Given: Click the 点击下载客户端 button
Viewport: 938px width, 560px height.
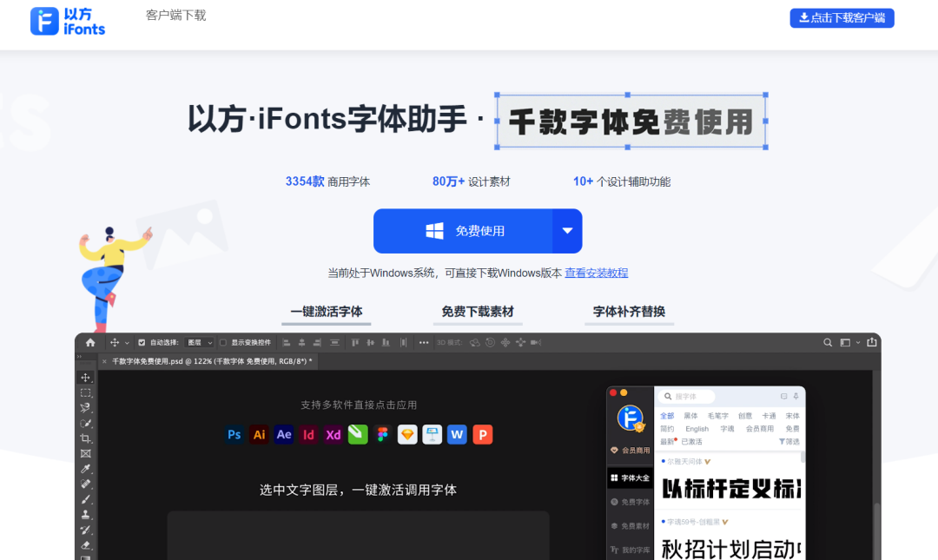Looking at the screenshot, I should point(842,18).
